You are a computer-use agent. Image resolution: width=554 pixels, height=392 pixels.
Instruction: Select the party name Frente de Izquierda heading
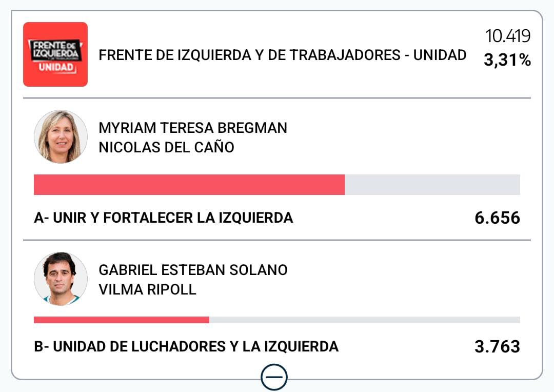click(x=282, y=55)
